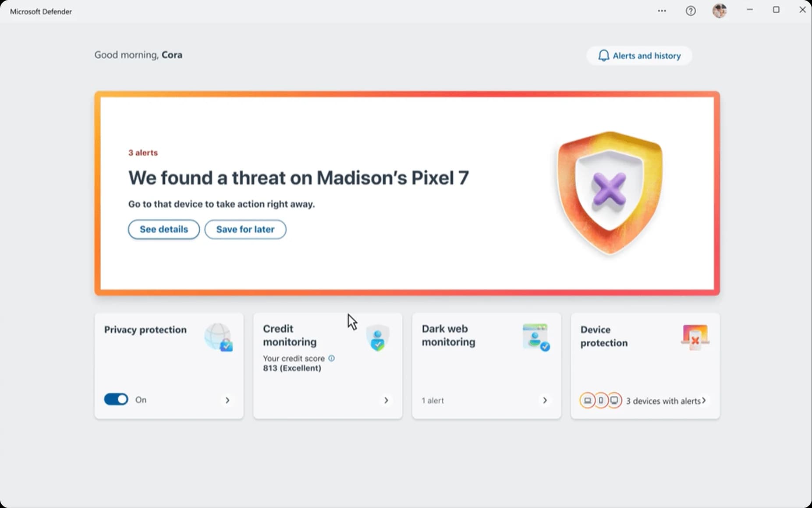Click the Privacy protection card title
This screenshot has height=508, width=812.
[x=145, y=330]
